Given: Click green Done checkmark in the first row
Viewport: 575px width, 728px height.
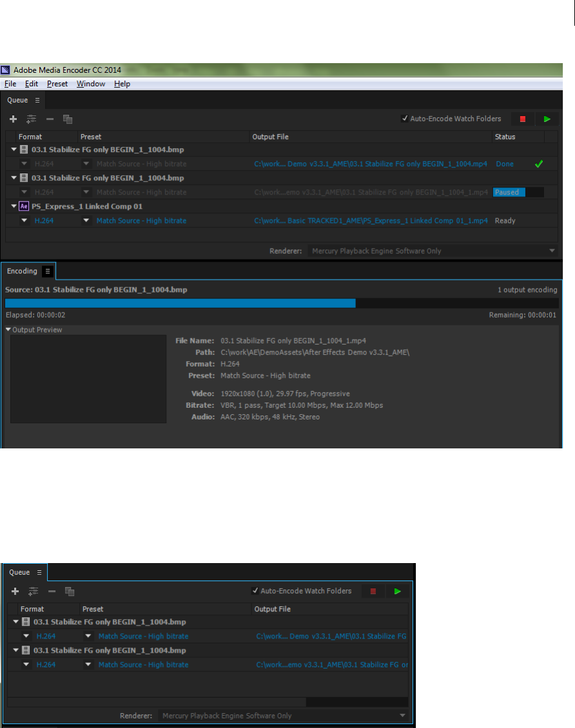Looking at the screenshot, I should pos(539,164).
